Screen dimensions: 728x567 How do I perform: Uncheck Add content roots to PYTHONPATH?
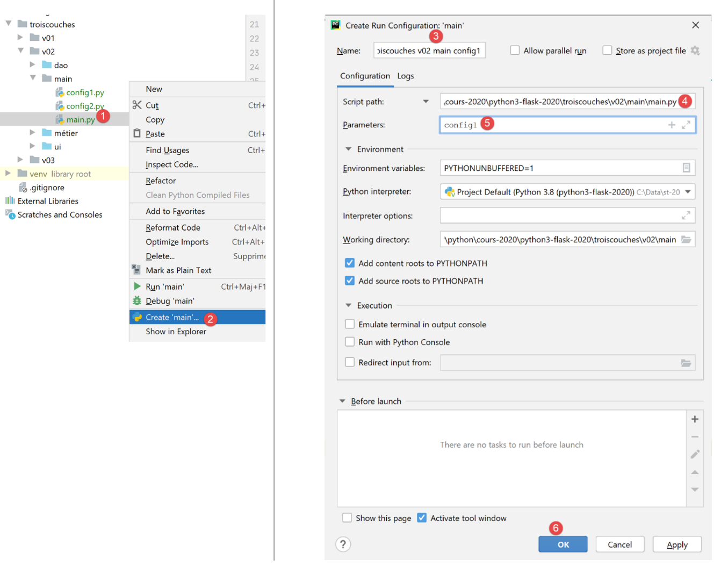(350, 263)
